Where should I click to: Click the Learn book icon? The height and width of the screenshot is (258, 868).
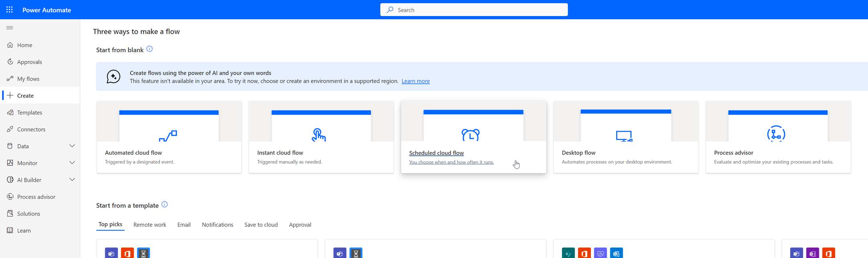click(10, 230)
